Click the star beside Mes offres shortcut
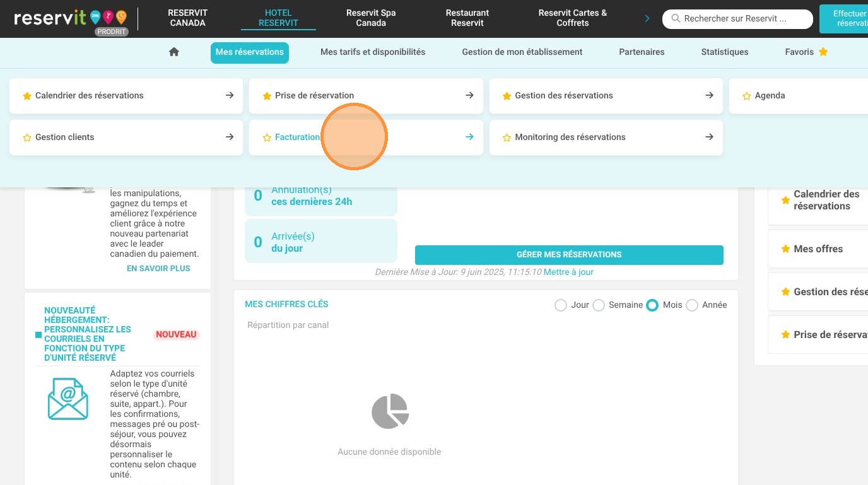 [x=785, y=249]
